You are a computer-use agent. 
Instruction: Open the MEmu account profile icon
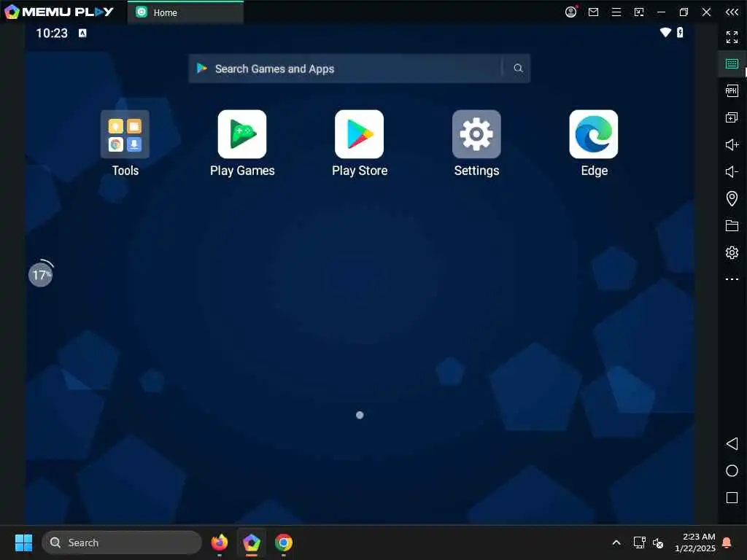click(570, 12)
